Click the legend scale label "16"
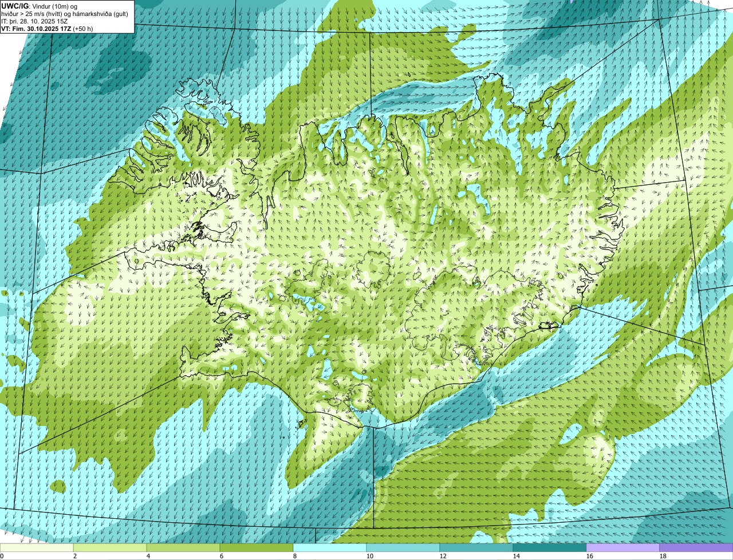Viewport: 733px width, 560px height. point(590,556)
